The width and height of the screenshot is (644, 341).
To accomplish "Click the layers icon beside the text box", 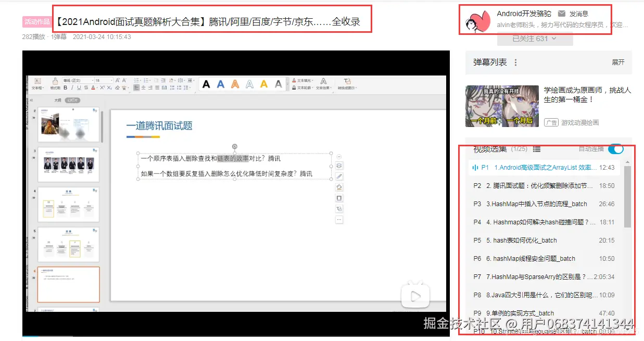I will click(339, 166).
